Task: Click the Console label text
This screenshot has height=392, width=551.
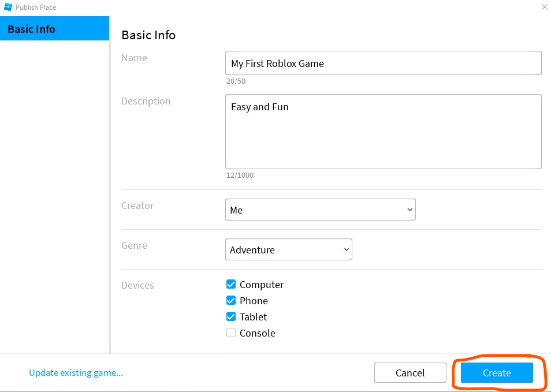Action: 258,333
